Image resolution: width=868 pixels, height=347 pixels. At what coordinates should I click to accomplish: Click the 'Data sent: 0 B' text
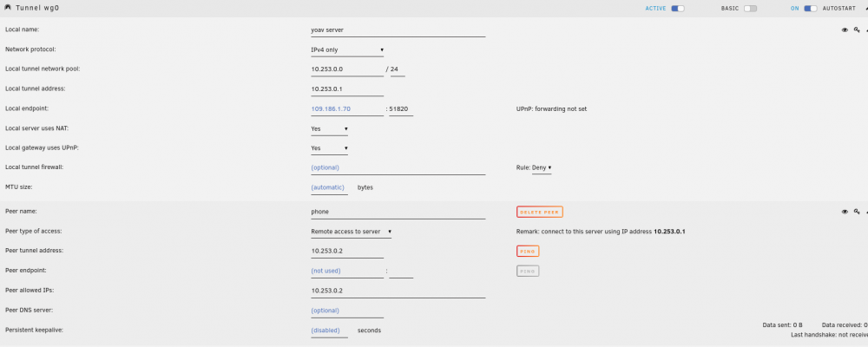click(782, 325)
